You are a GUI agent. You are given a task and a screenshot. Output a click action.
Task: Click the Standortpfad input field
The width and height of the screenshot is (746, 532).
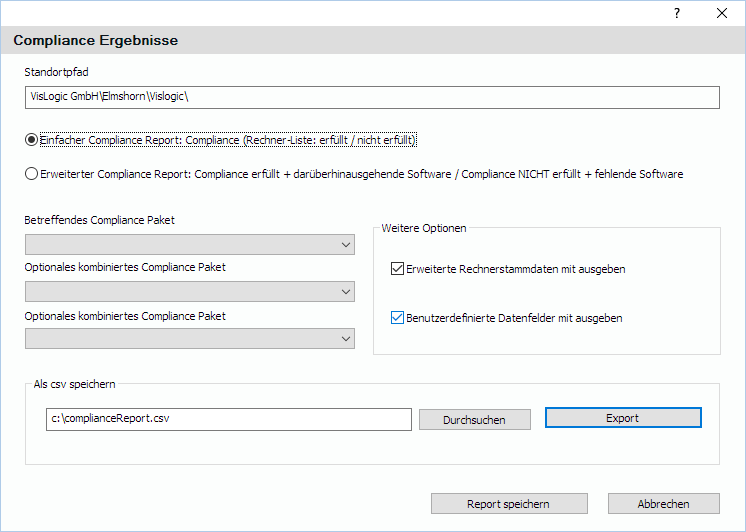pyautogui.click(x=372, y=97)
